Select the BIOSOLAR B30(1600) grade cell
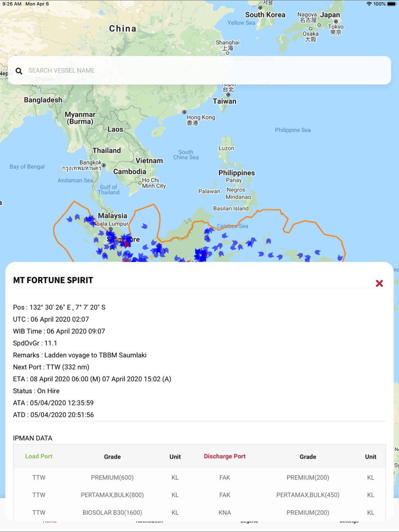The width and height of the screenshot is (399, 532). 112,512
